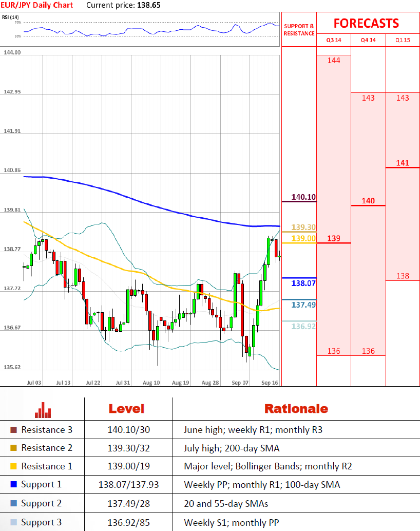Click the 143 value in Q1 15 column
Image resolution: width=420 pixels, height=531 pixels.
click(403, 98)
